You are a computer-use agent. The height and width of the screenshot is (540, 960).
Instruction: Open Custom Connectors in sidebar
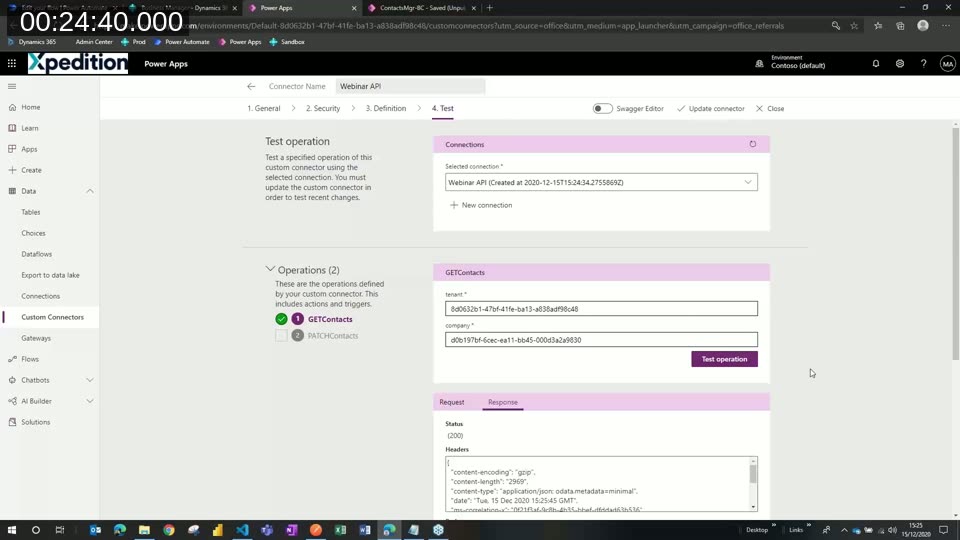click(x=52, y=317)
